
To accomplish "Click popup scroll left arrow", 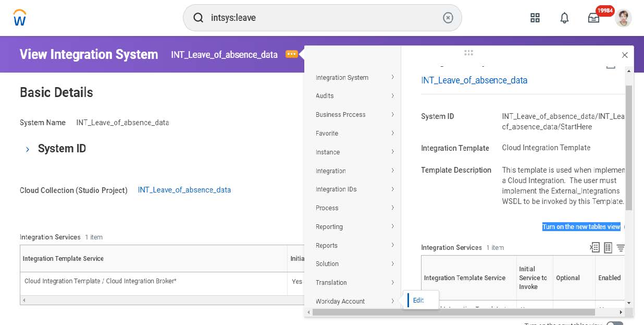I will (x=308, y=312).
